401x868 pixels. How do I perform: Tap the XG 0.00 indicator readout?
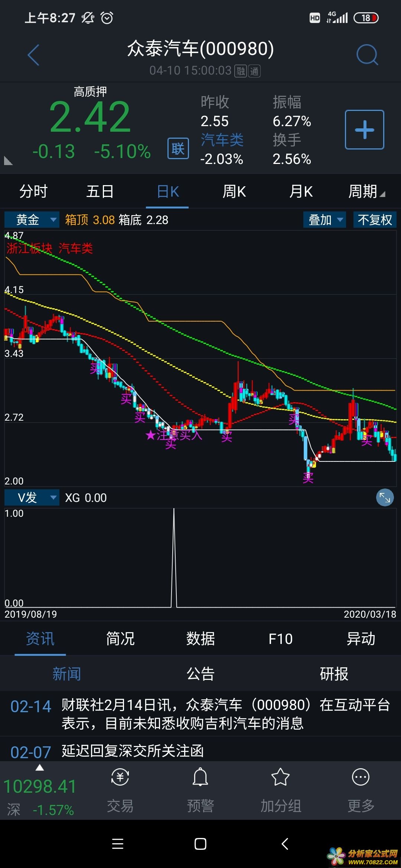tap(86, 498)
